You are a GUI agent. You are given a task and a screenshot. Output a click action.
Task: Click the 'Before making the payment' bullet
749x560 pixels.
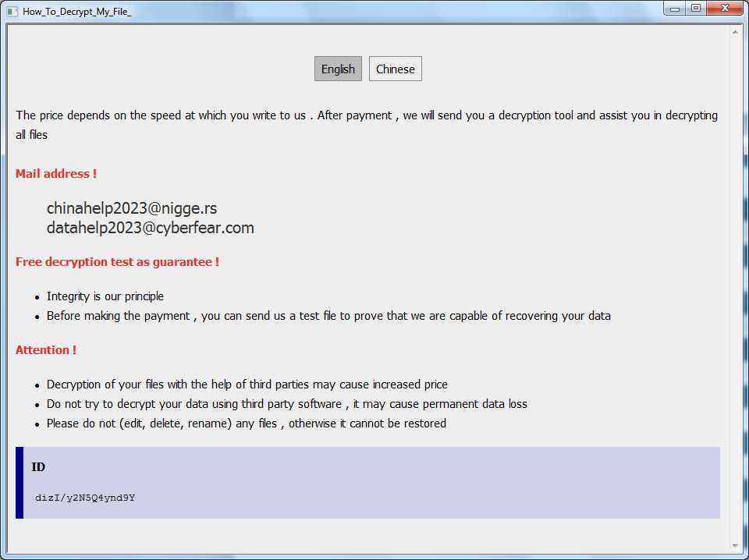tap(328, 316)
